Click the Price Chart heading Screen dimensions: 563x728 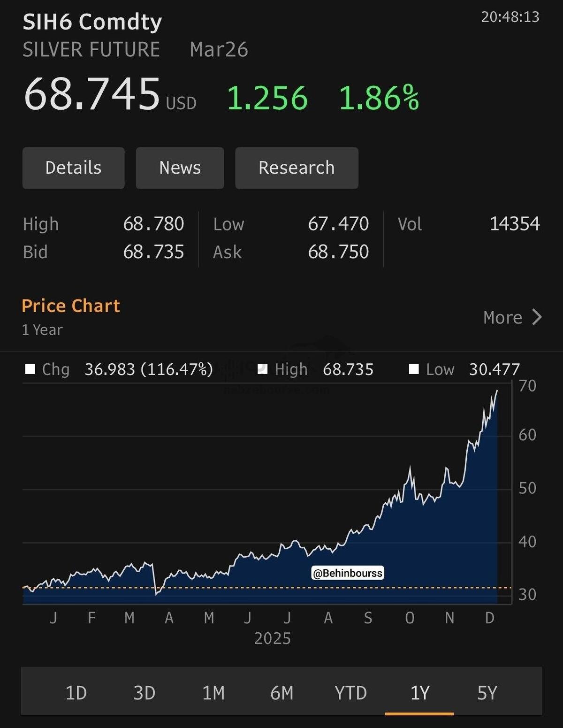click(x=71, y=306)
